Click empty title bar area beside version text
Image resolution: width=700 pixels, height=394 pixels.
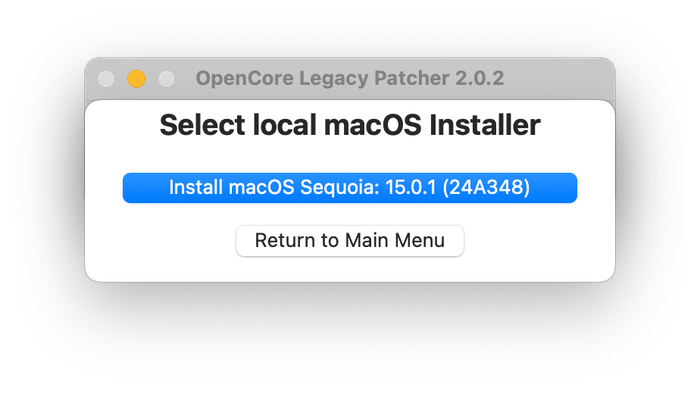coord(558,79)
